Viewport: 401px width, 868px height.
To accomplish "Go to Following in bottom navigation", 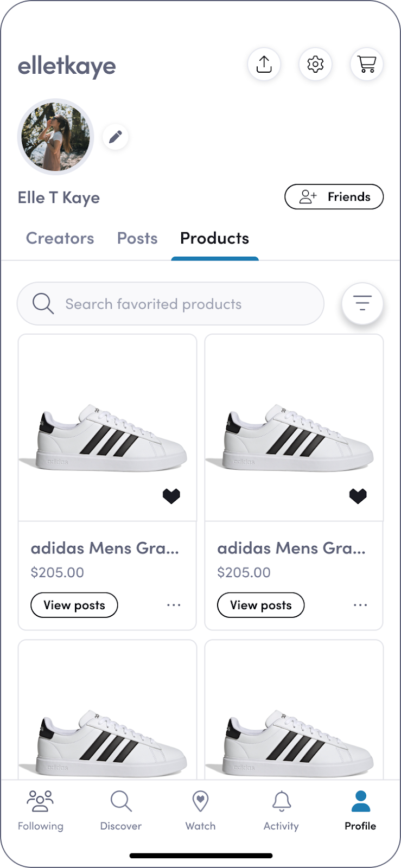I will pyautogui.click(x=41, y=810).
